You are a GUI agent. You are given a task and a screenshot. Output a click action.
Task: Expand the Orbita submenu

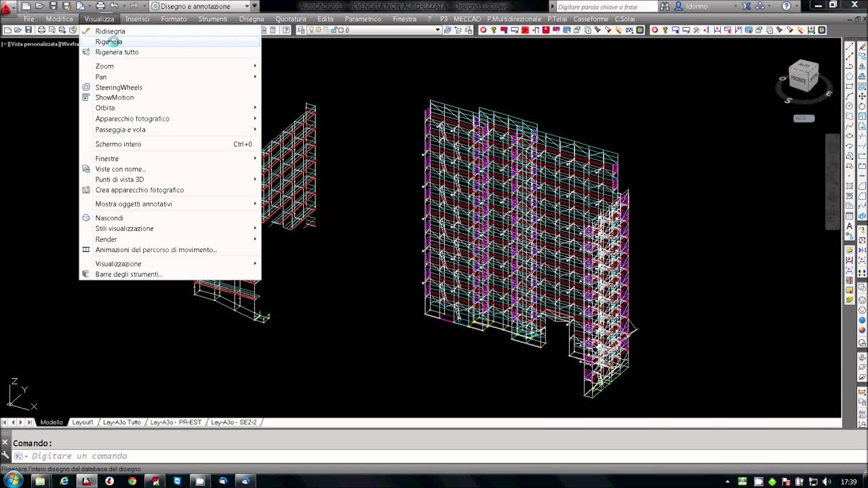point(170,108)
